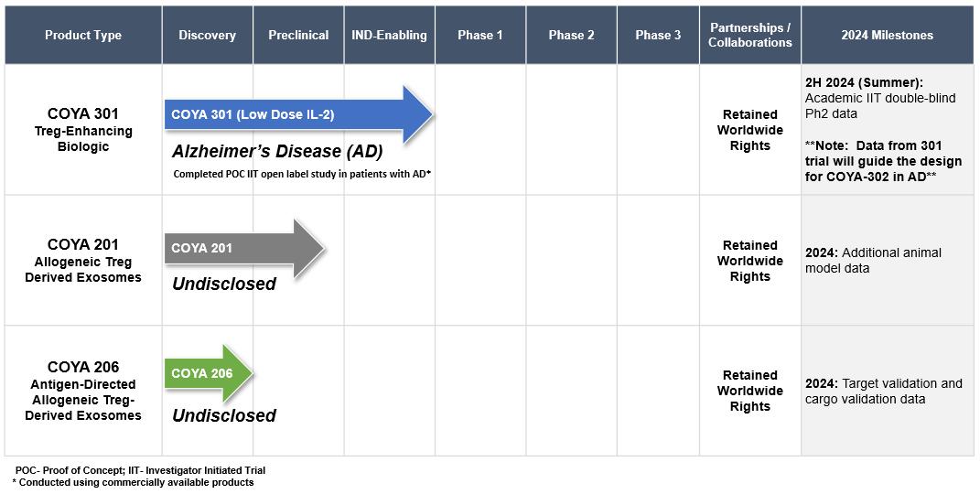The width and height of the screenshot is (980, 494).
Task: Choose the IND-Enabling column header
Action: (x=389, y=35)
